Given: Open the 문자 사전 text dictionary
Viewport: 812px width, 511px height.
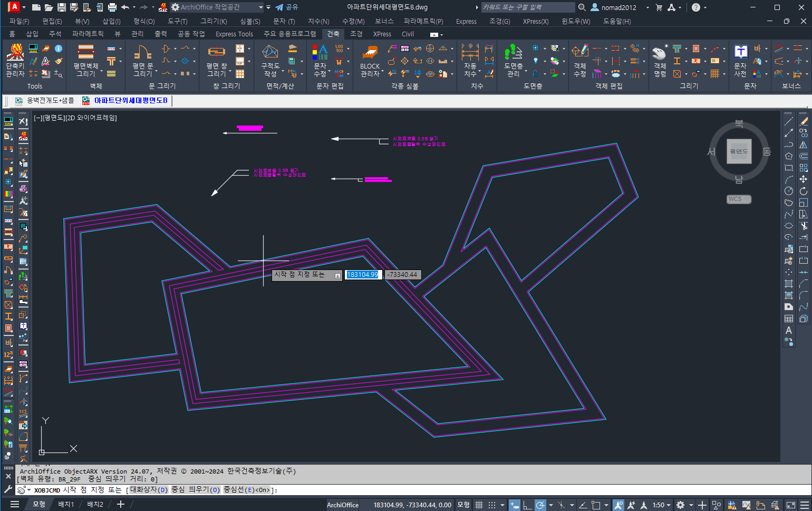Looking at the screenshot, I should [x=740, y=60].
